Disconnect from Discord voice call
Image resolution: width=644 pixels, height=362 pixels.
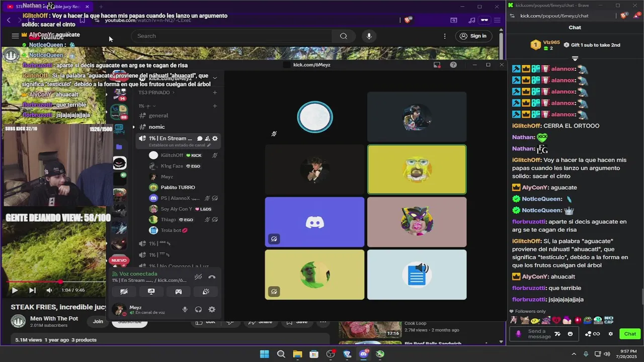(x=212, y=277)
